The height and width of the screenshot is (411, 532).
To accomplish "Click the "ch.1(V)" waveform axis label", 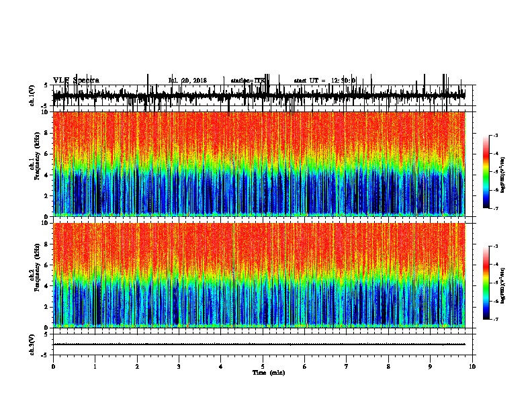I will tap(32, 95).
